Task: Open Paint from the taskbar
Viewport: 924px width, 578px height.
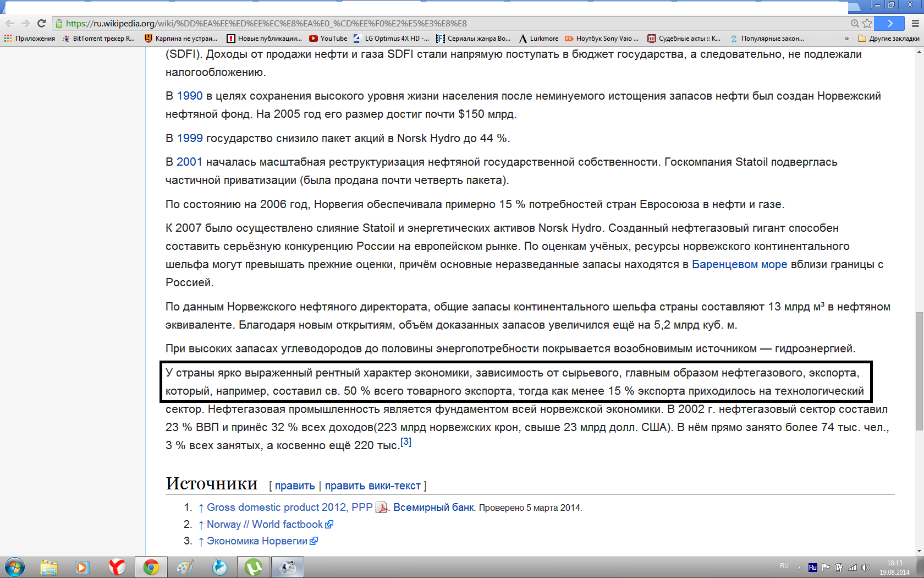Action: point(185,567)
